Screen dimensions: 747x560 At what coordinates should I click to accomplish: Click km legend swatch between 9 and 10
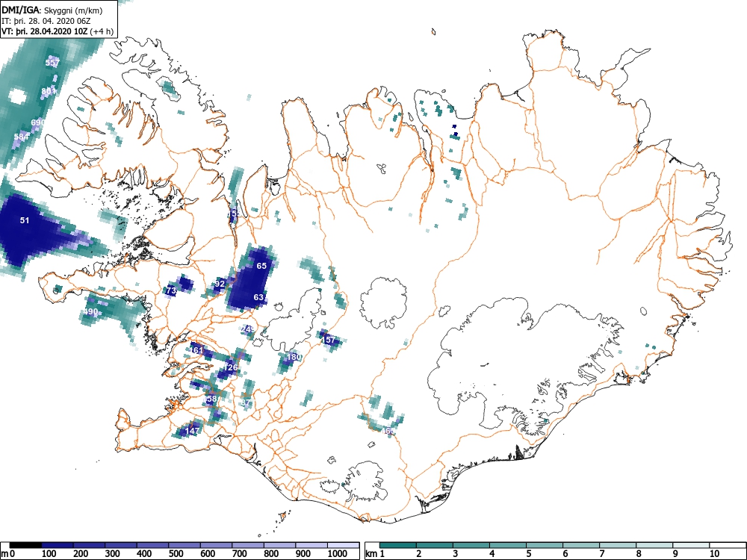(x=691, y=545)
